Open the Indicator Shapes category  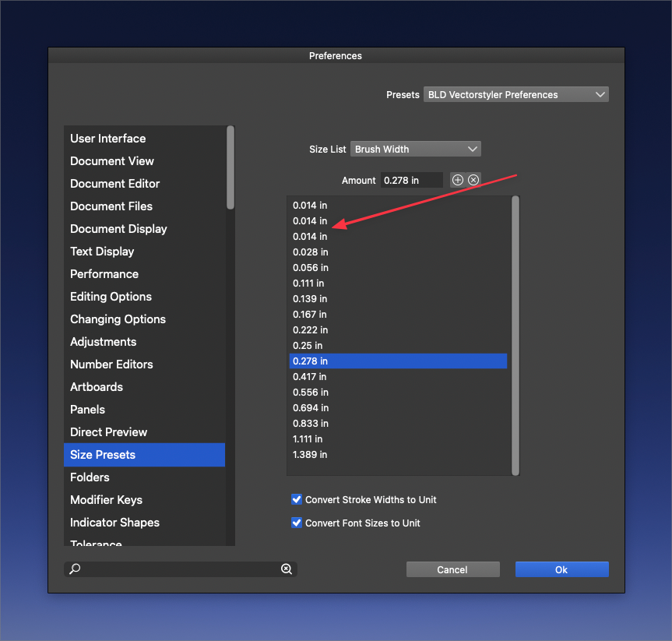114,523
